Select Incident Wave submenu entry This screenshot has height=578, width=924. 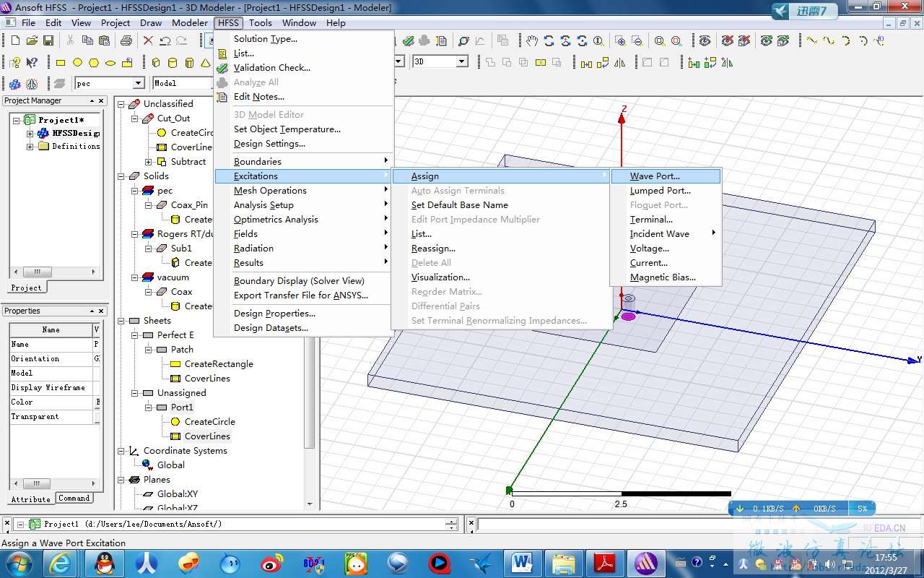pos(666,234)
